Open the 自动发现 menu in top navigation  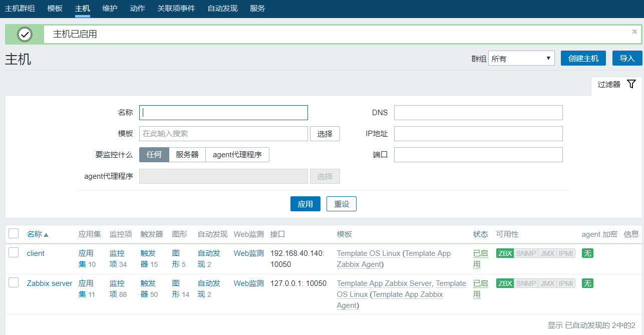(x=222, y=9)
